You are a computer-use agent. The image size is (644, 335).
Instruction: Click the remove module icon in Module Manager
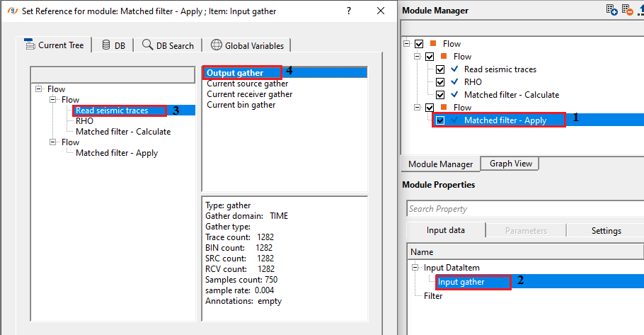[x=627, y=10]
